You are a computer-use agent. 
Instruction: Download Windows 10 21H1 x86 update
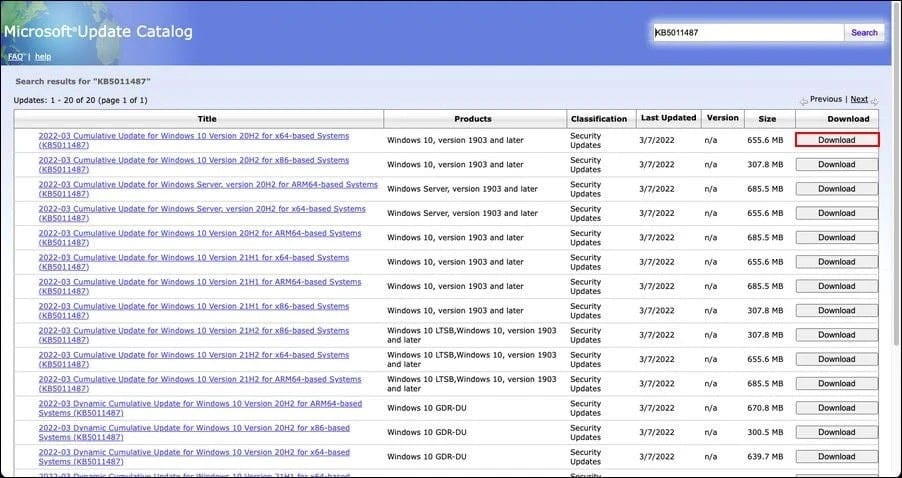point(837,310)
